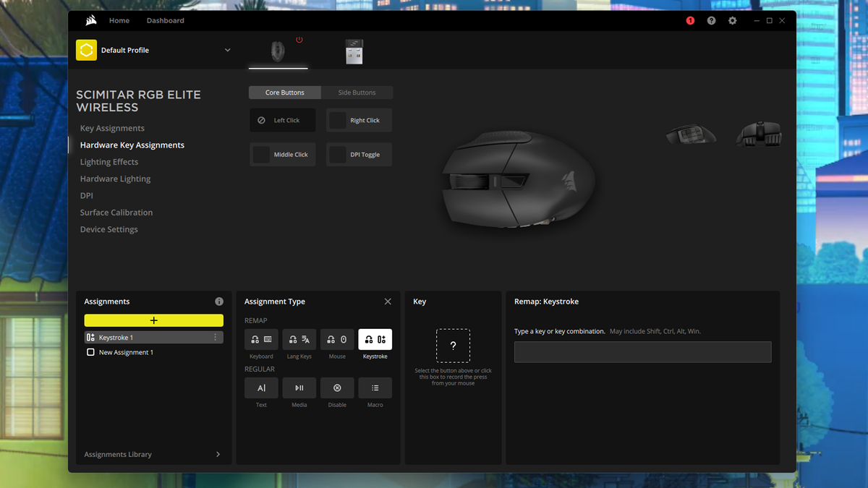Open the Assignments info icon
This screenshot has width=868, height=488.
tap(219, 301)
